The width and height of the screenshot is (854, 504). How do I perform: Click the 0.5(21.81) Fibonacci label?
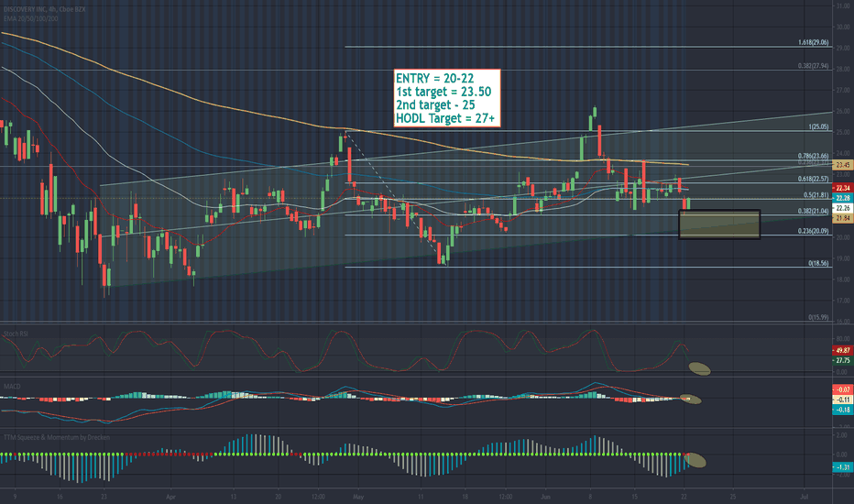pyautogui.click(x=816, y=195)
